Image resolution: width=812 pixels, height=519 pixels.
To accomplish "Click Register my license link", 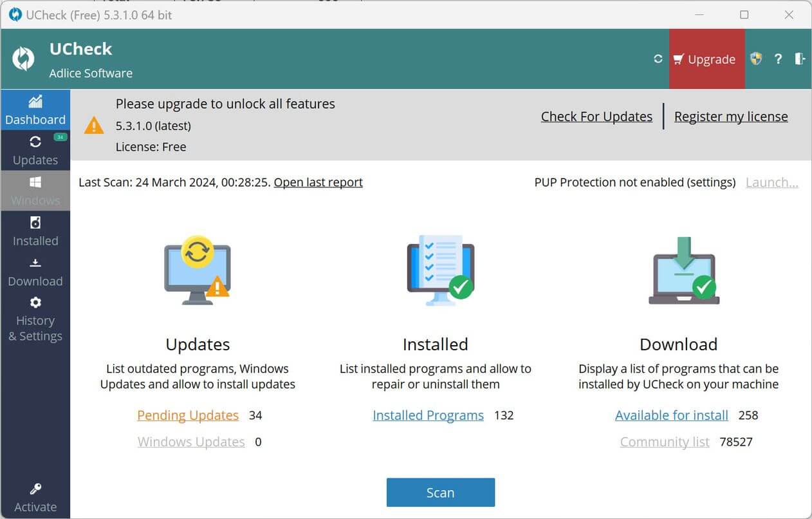I will click(731, 117).
